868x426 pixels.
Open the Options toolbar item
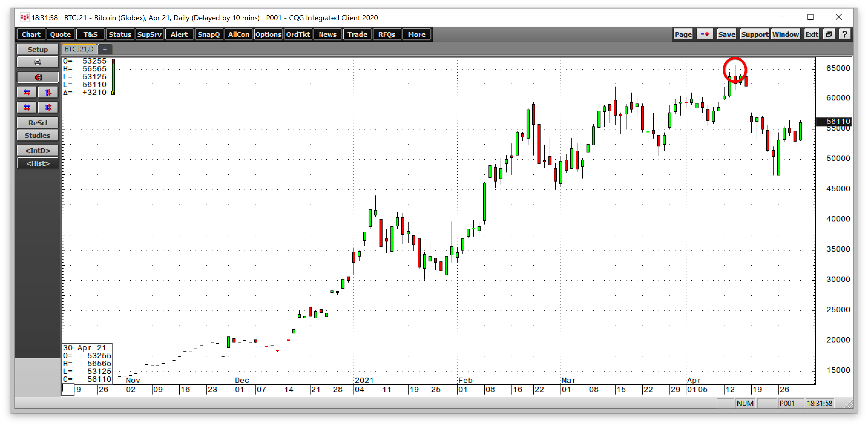tap(268, 34)
